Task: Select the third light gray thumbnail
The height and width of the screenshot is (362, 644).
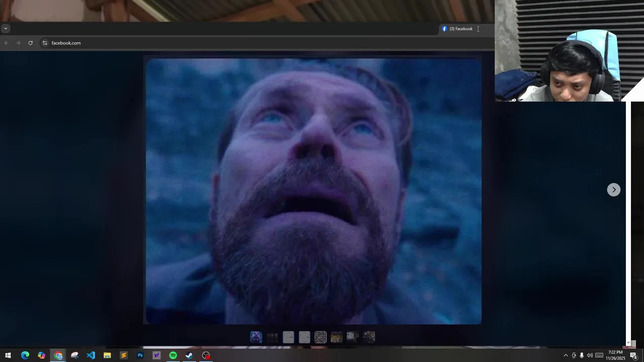Action: tap(288, 337)
